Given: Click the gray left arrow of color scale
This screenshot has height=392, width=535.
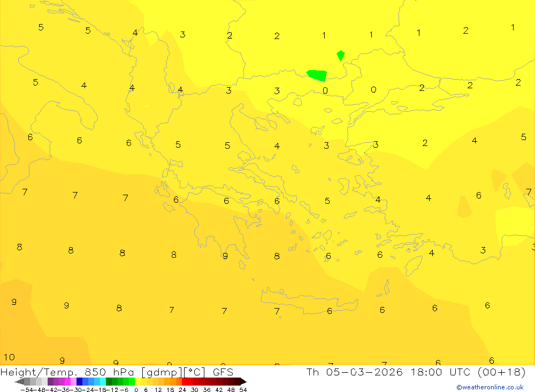Looking at the screenshot, I should 20,381.
